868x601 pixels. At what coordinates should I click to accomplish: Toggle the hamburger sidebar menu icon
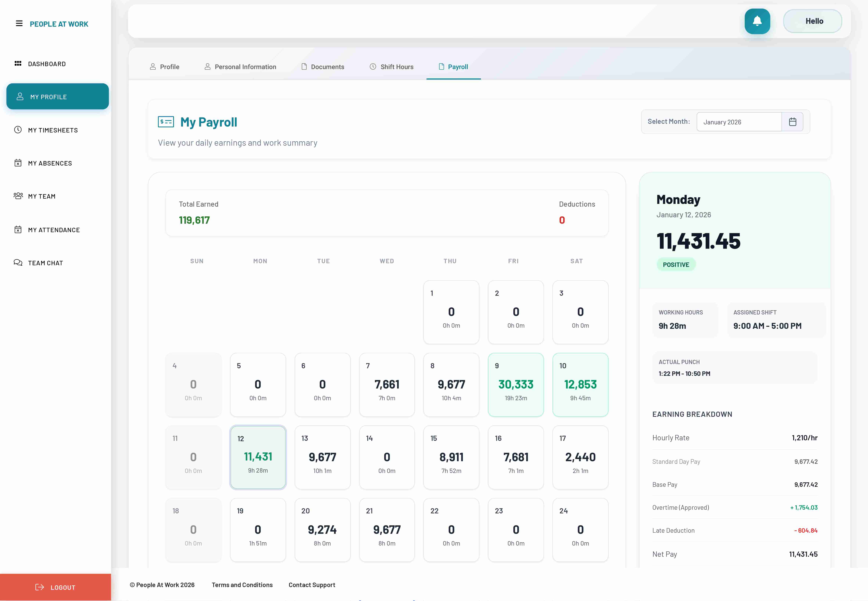point(19,24)
